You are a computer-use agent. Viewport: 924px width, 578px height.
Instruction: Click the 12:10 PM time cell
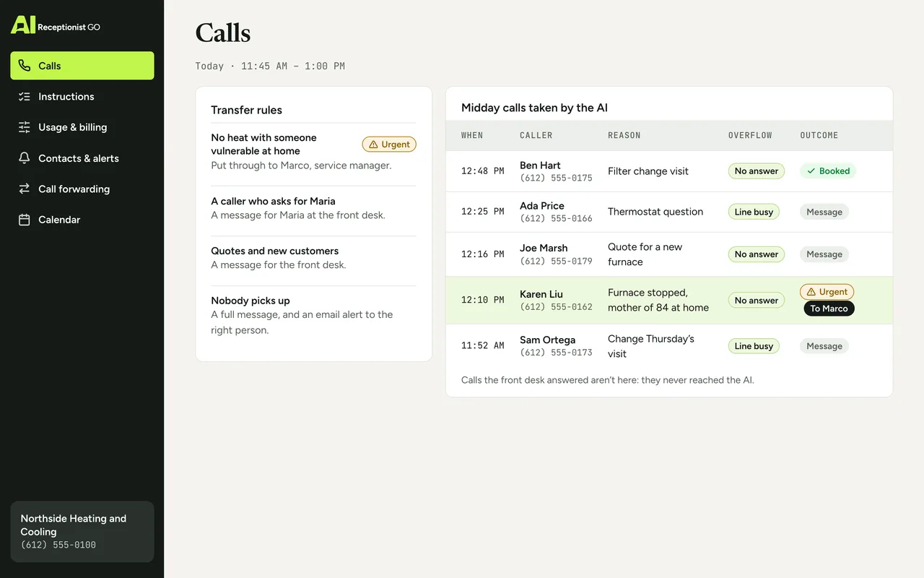coord(483,300)
